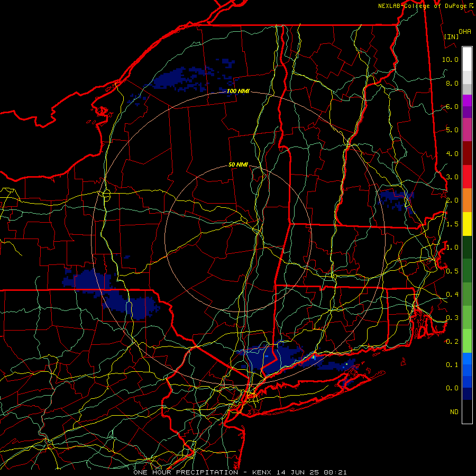The height and width of the screenshot is (476, 476).
Task: Click the 100 NMI range ring label
Action: 238,91
